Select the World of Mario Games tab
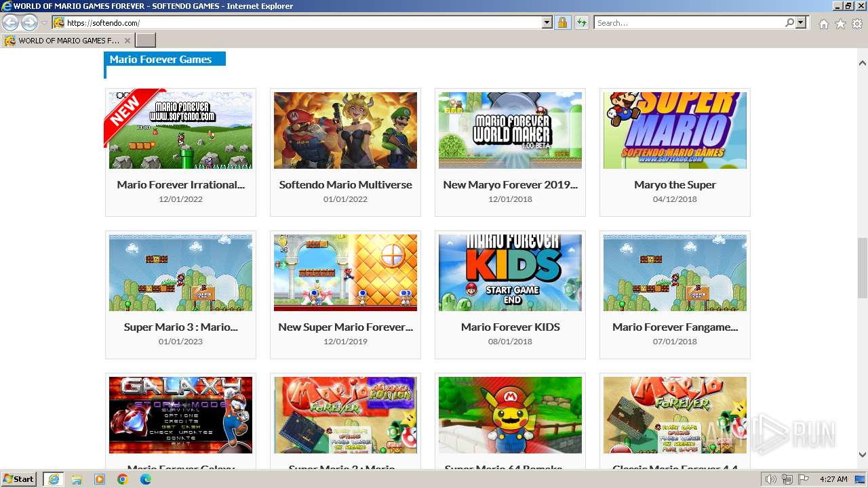Screen dimensions: 868x488 coord(67,40)
